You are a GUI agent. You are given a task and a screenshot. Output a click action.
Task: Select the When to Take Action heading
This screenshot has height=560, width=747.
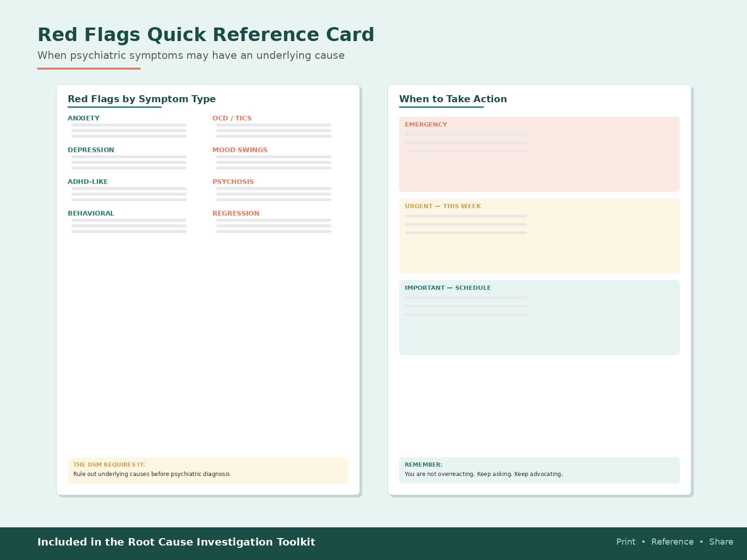pos(453,99)
